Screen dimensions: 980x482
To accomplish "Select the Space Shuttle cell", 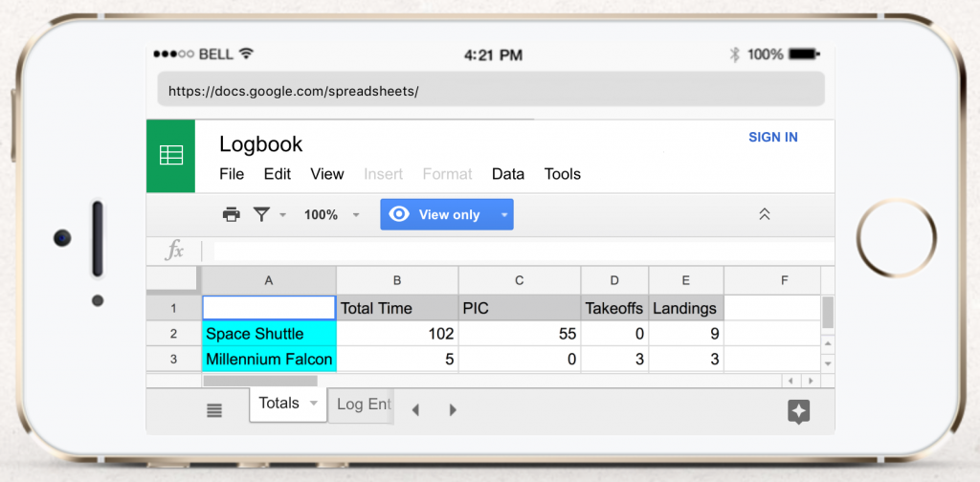I will click(269, 334).
